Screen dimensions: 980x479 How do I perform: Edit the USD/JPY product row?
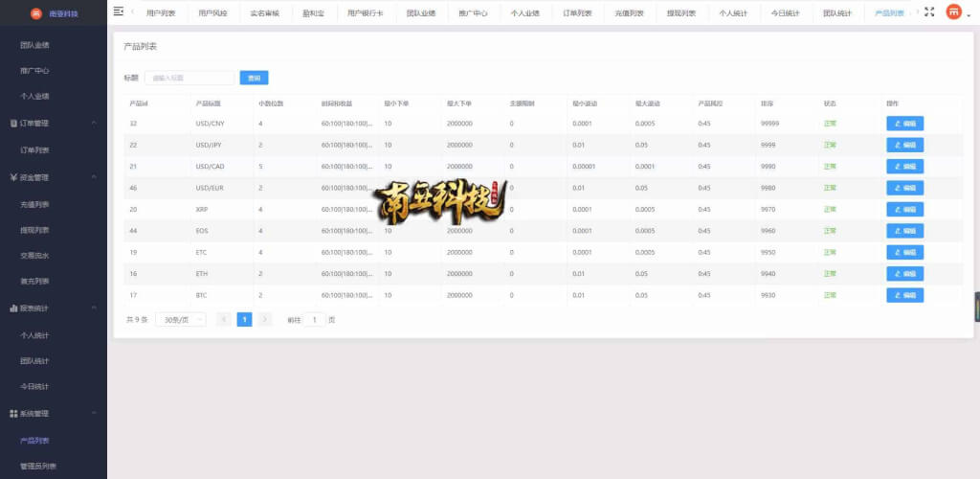click(x=904, y=145)
